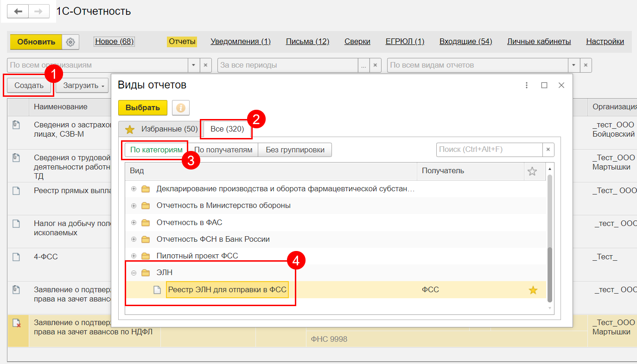Screen dimensions: 637x364
Task: Click the info icon beside Выбрать
Action: click(180, 107)
